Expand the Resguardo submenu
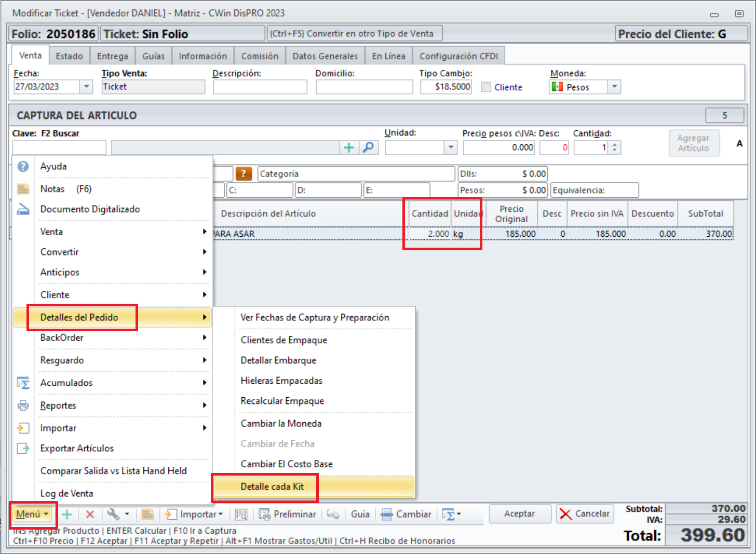Image resolution: width=756 pixels, height=554 pixels. [112, 360]
